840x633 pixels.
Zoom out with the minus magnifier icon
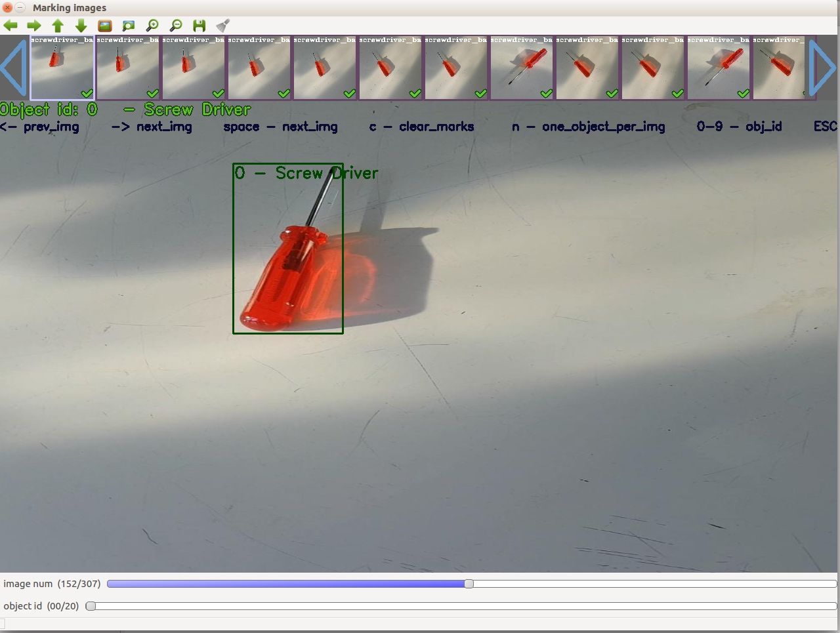(x=176, y=26)
